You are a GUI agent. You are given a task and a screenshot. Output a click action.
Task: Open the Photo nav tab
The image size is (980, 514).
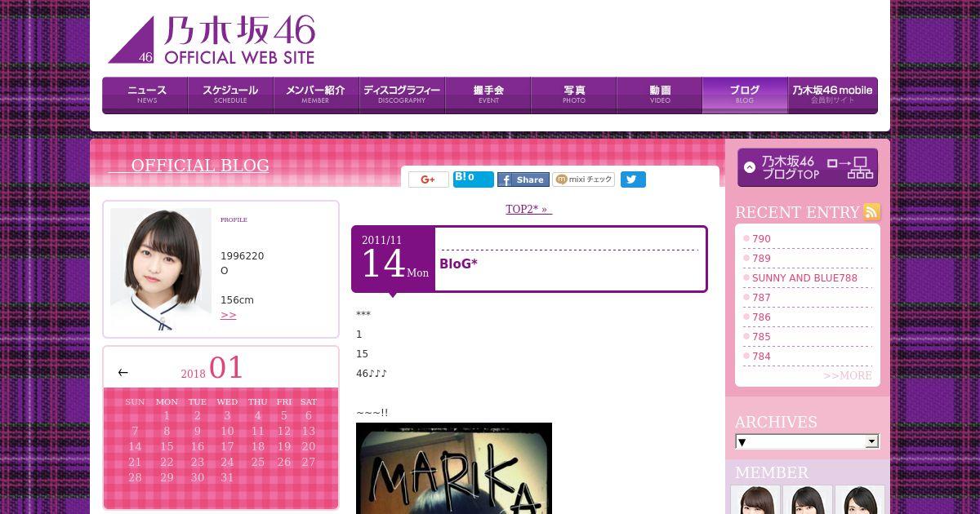pyautogui.click(x=573, y=95)
